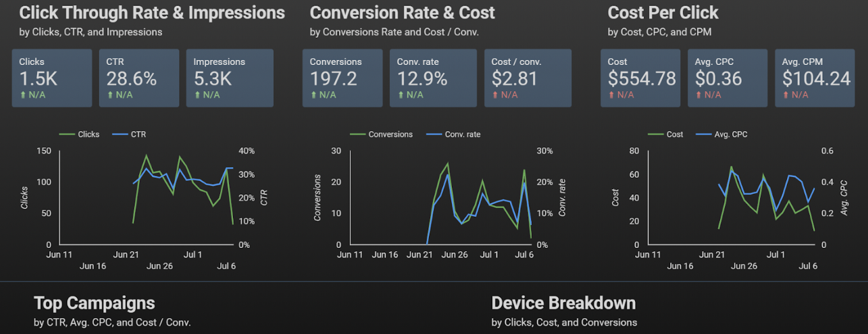Click the Top Campaigns section heading
The height and width of the screenshot is (334, 868).
94,303
